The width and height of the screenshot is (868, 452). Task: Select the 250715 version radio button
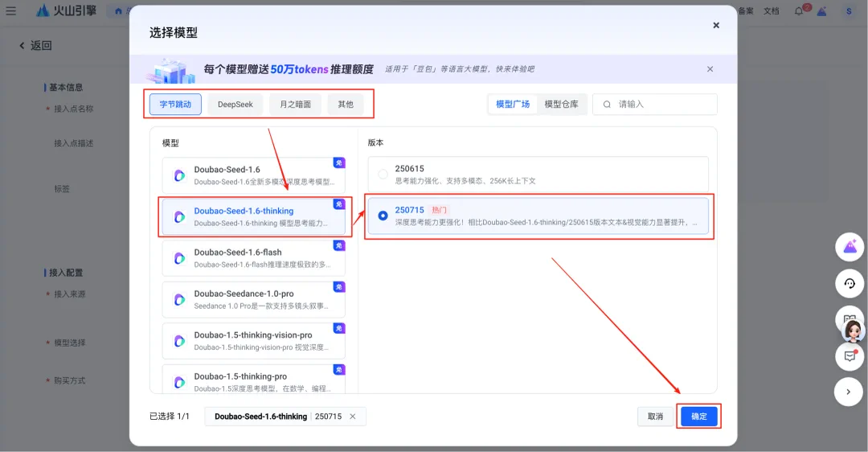pos(383,216)
